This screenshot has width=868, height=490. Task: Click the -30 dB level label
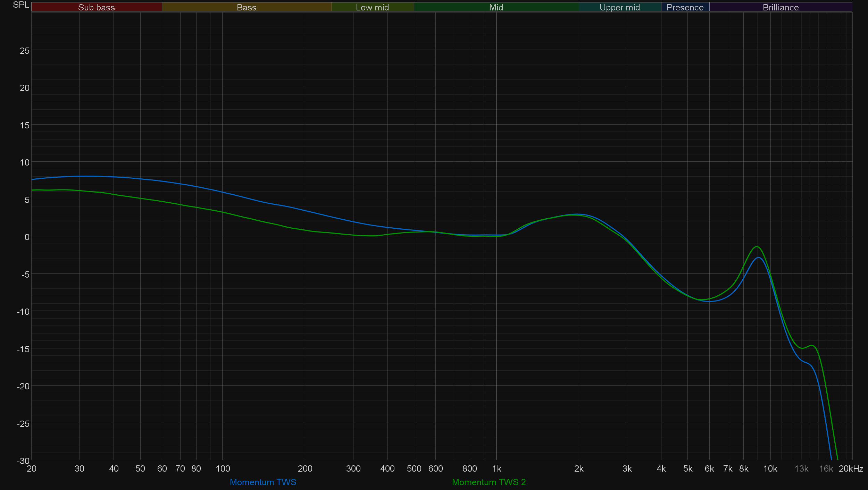23,461
